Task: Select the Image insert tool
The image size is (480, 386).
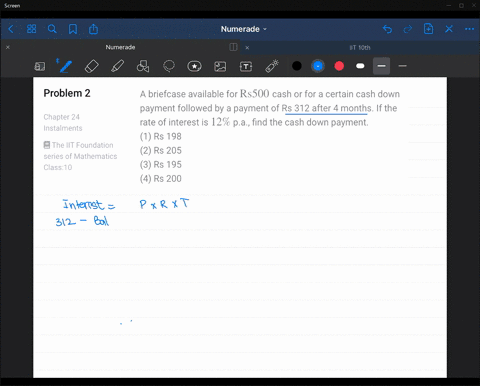Action: [x=220, y=67]
